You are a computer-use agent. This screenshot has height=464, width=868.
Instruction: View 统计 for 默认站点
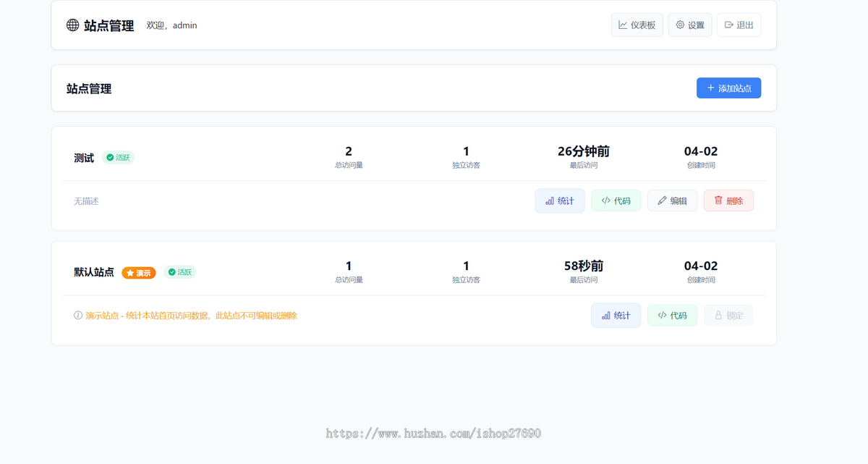pos(616,315)
